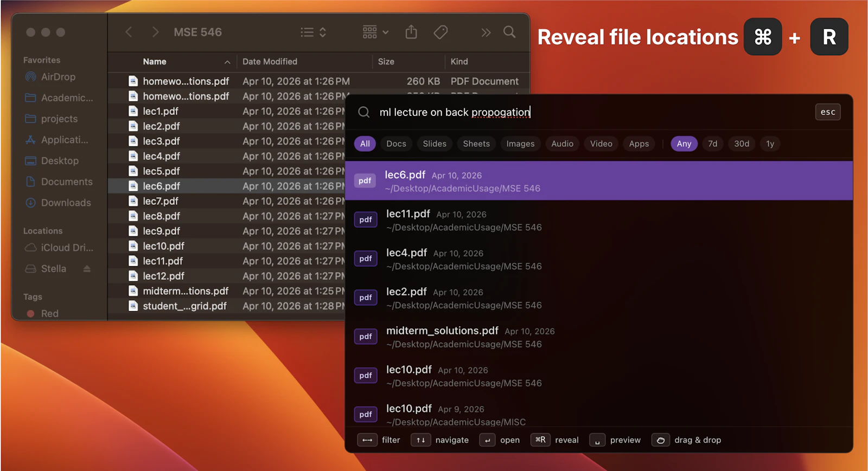The image size is (868, 471).
Task: Click the Finder search magnifier
Action: pos(509,32)
